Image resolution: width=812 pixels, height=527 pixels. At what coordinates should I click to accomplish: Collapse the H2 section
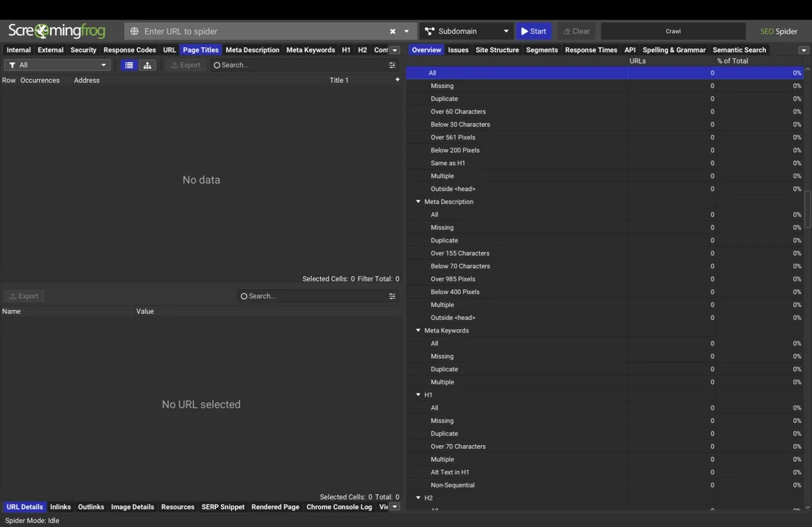[x=418, y=498]
